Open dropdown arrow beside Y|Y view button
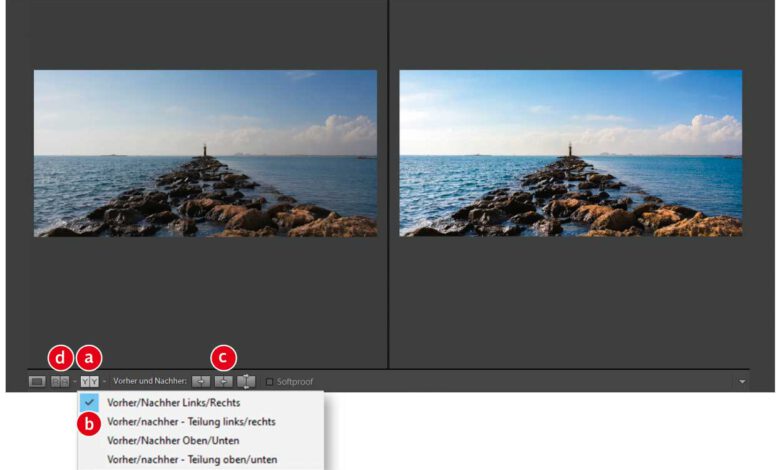Viewport: 780px width, 470px height. point(104,382)
